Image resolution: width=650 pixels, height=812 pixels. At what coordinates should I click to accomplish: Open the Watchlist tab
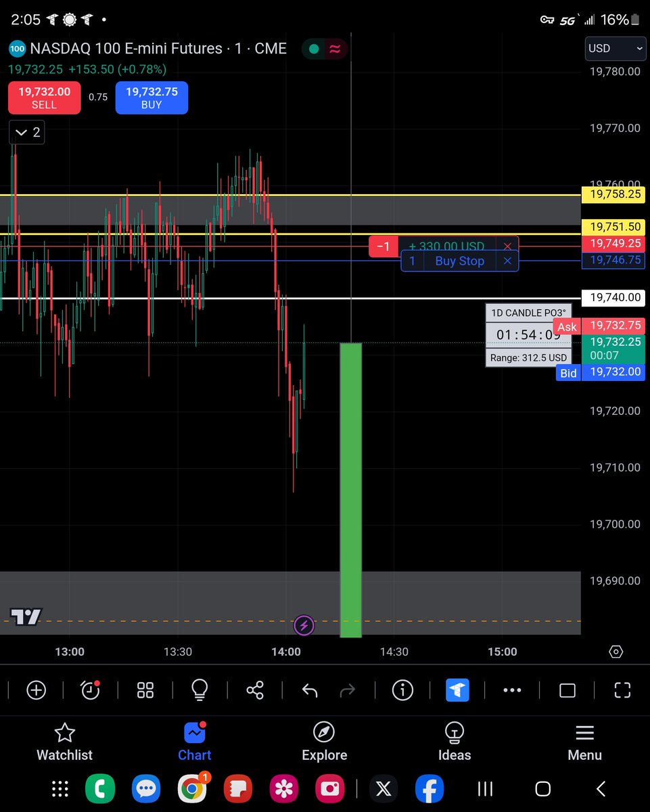64,742
